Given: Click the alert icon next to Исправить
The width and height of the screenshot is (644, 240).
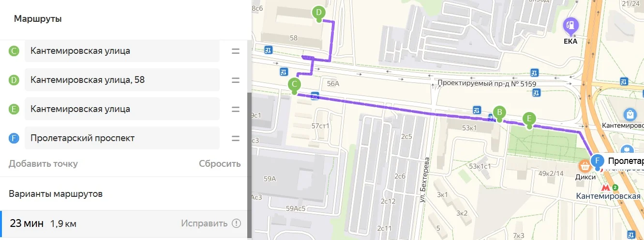Looking at the screenshot, I should click(x=236, y=224).
